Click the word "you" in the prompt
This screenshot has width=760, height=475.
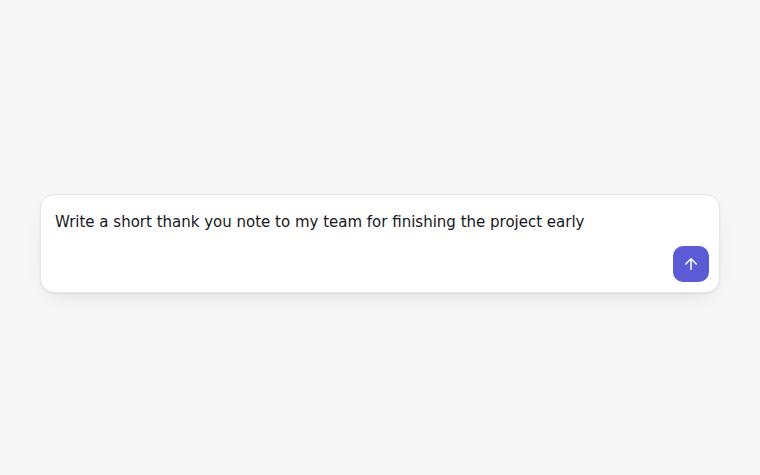coord(218,222)
